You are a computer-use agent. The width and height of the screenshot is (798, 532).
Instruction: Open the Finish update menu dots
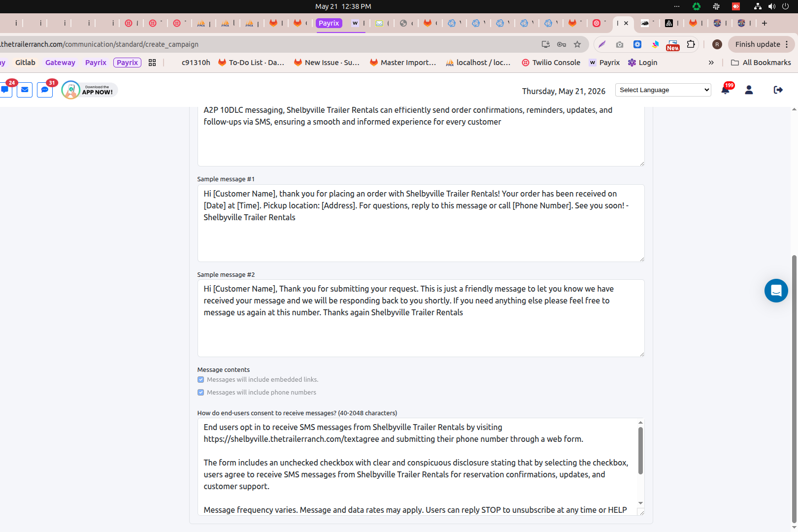pyautogui.click(x=787, y=44)
